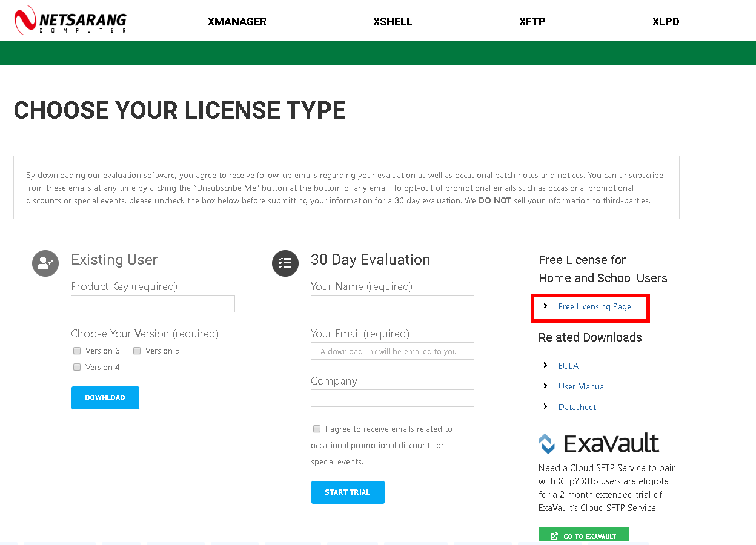Focus the Your Name input field
The width and height of the screenshot is (756, 545).
click(x=393, y=304)
